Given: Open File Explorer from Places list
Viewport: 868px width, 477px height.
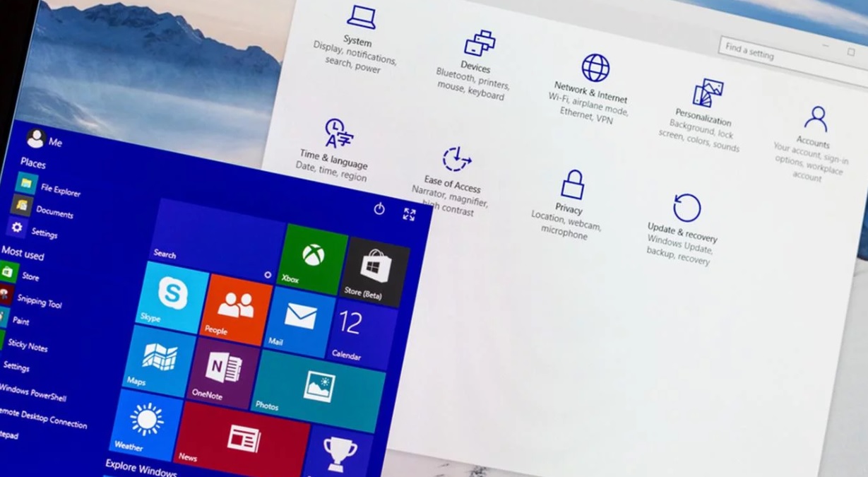Looking at the screenshot, I should [49, 188].
